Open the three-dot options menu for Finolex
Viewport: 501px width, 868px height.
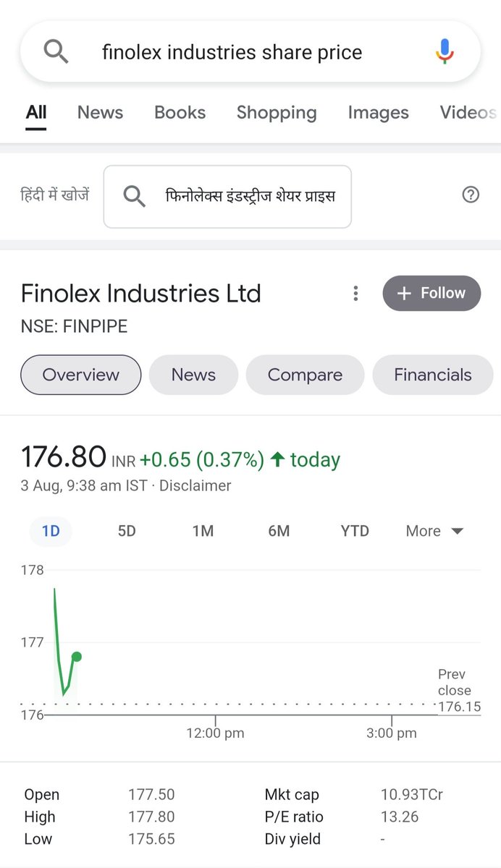pyautogui.click(x=355, y=293)
